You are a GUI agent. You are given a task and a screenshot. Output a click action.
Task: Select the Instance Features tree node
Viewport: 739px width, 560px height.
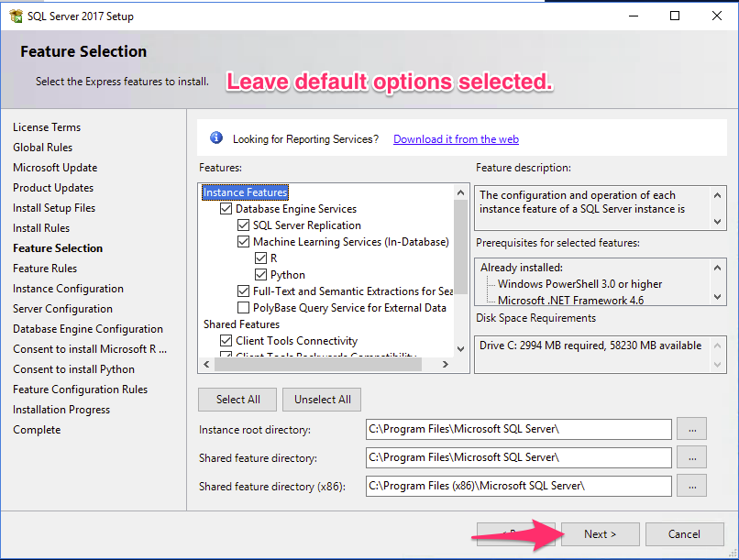click(x=245, y=192)
